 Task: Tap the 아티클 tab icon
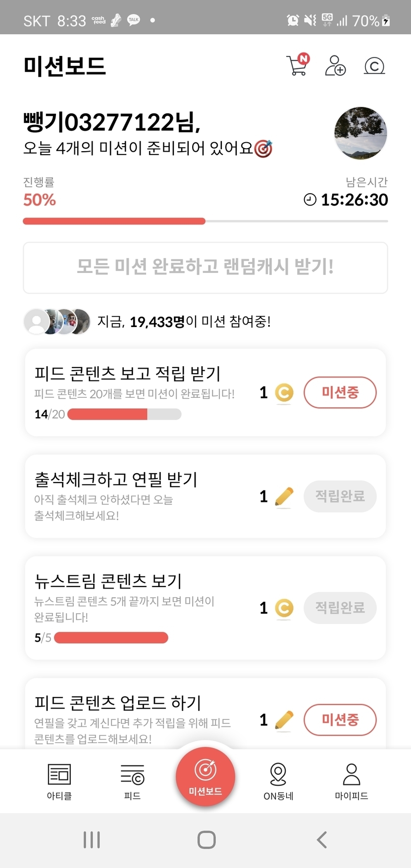[x=59, y=781]
